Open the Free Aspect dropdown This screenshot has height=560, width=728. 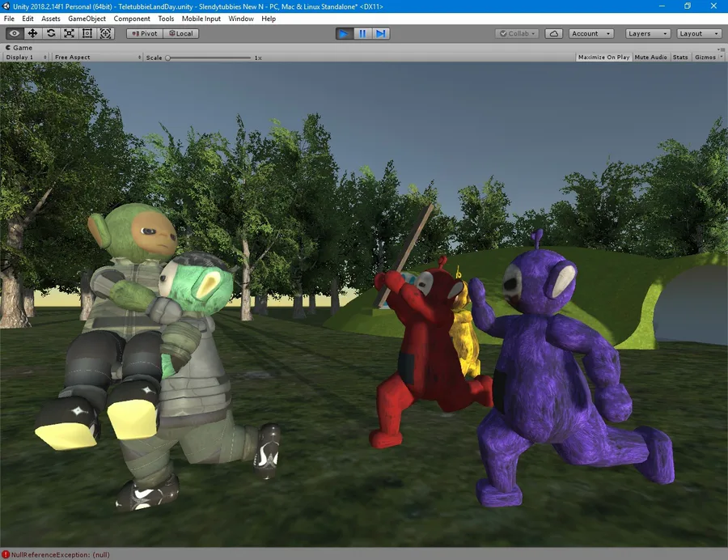(98, 57)
